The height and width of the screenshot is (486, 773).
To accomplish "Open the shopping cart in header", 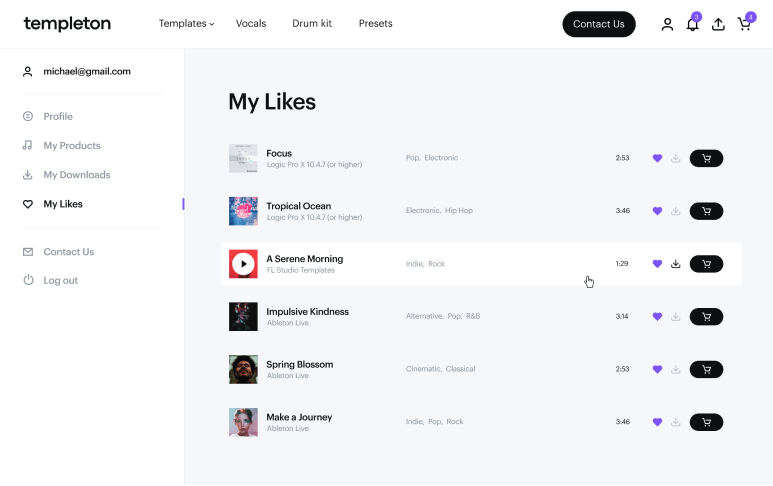I will click(744, 24).
